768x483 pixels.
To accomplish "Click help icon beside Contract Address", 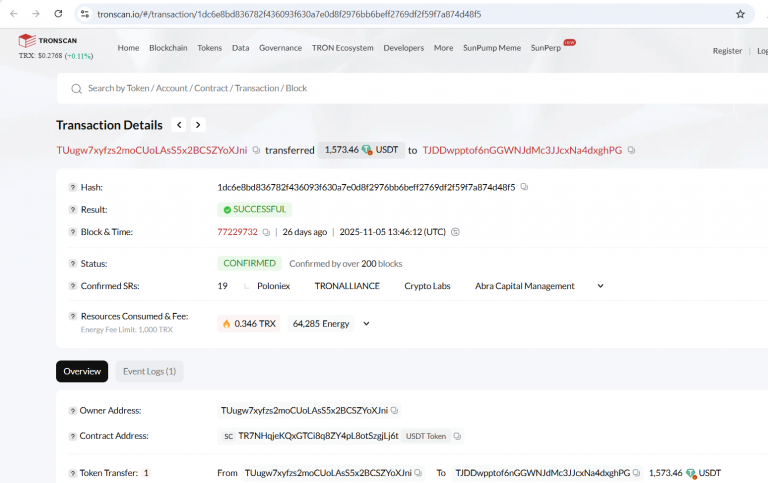I will [72, 436].
